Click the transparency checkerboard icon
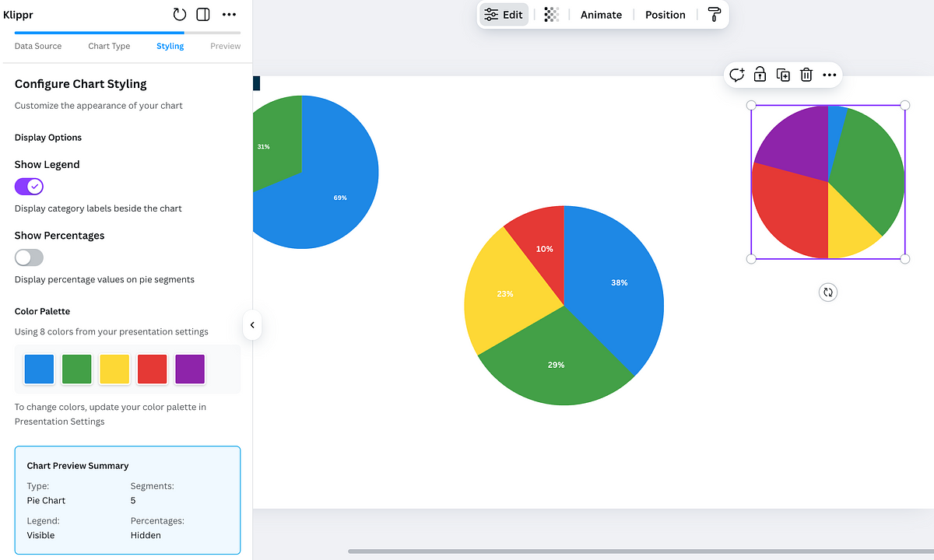 [x=551, y=15]
